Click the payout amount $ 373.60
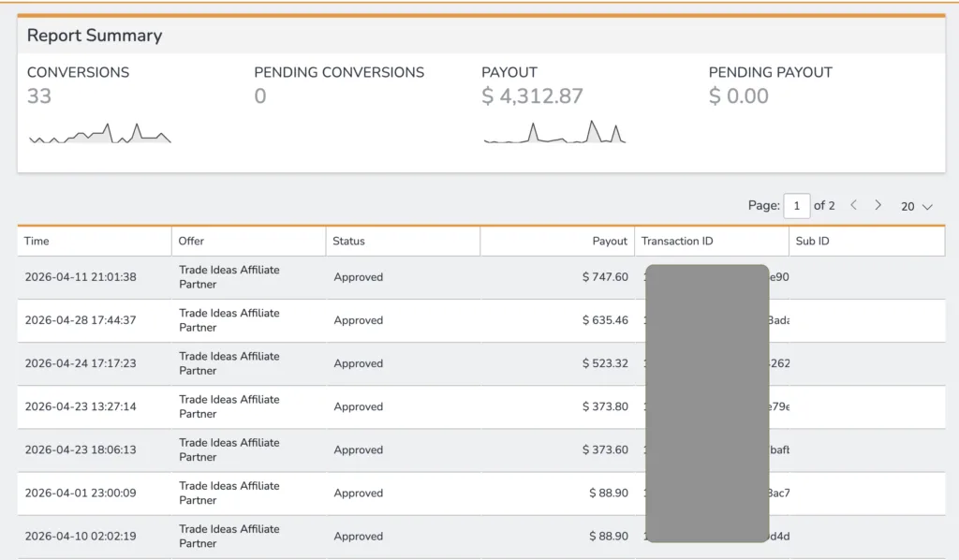Screen dimensions: 959x560 [x=605, y=449]
